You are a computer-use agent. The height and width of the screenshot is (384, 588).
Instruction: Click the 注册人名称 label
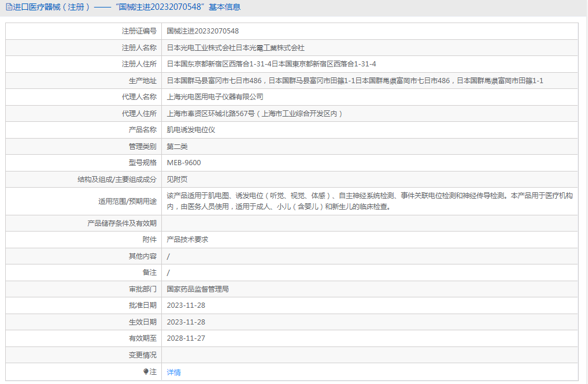(x=139, y=47)
